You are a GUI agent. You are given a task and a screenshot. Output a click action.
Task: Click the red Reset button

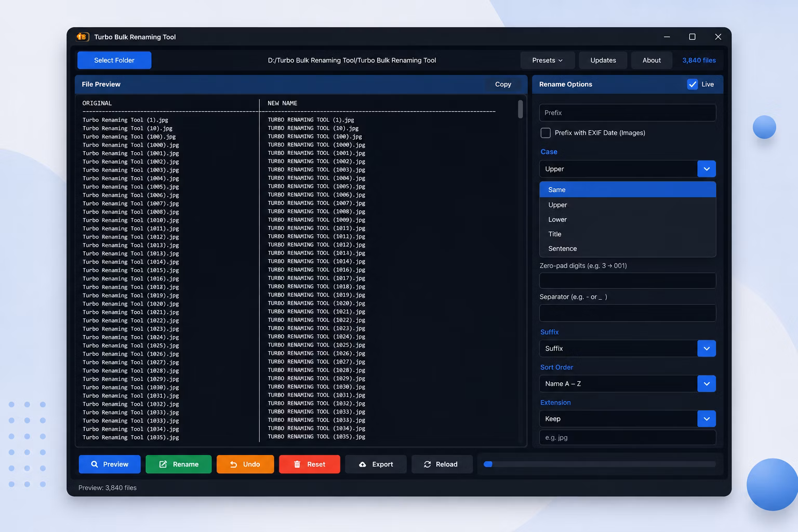(x=310, y=464)
